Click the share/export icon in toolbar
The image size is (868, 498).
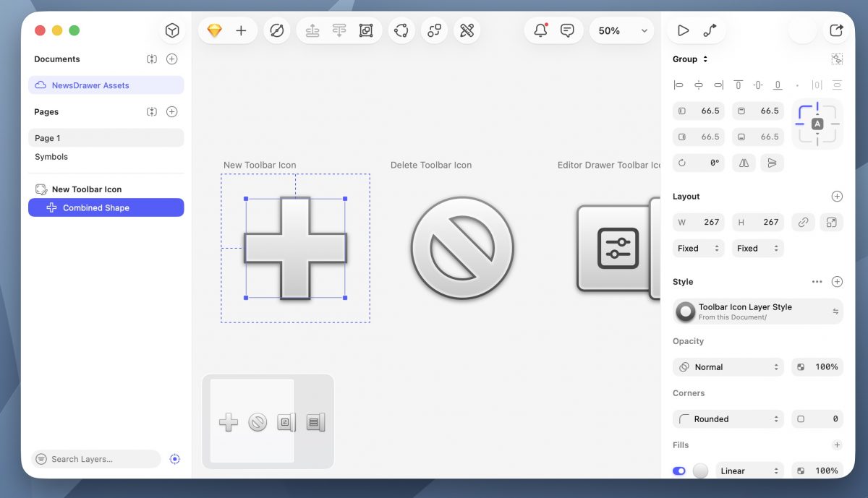836,30
